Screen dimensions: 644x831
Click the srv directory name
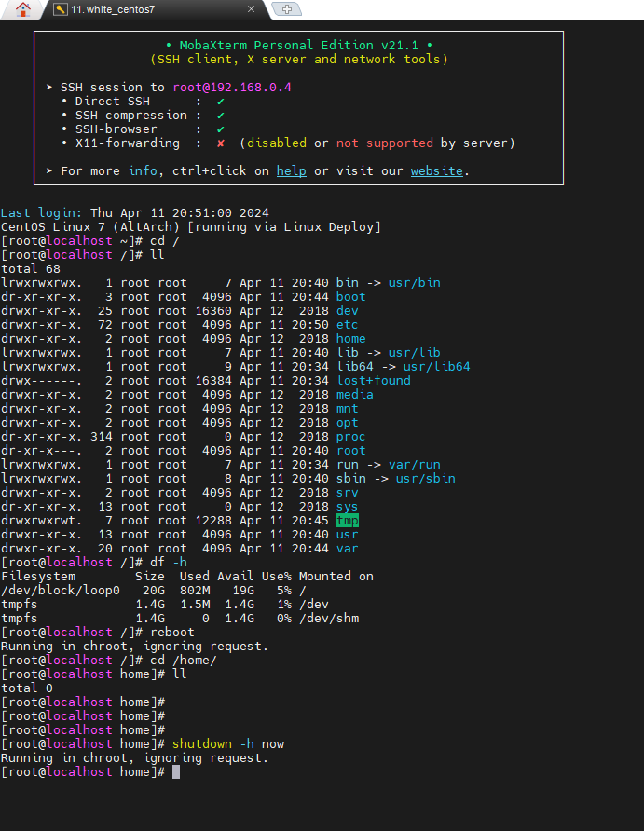click(348, 493)
